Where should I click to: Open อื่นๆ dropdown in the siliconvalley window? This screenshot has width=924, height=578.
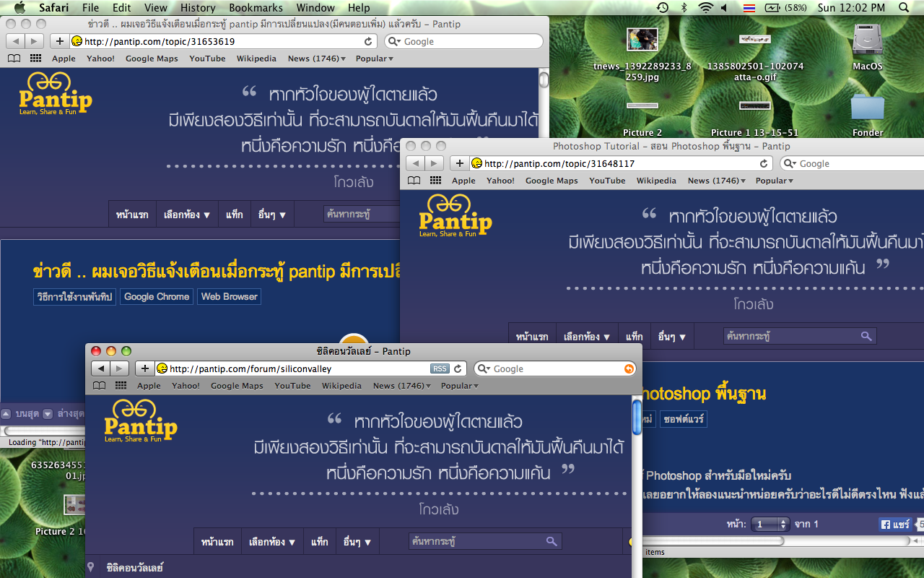coord(357,542)
